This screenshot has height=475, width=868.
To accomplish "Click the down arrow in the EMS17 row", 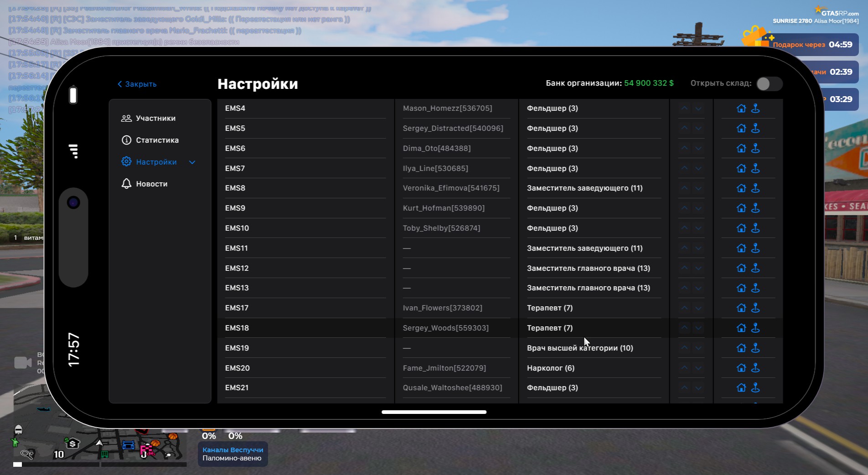I will (x=698, y=308).
